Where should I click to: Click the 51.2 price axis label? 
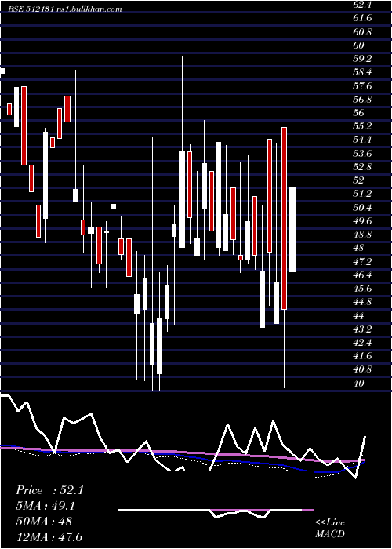point(362,194)
